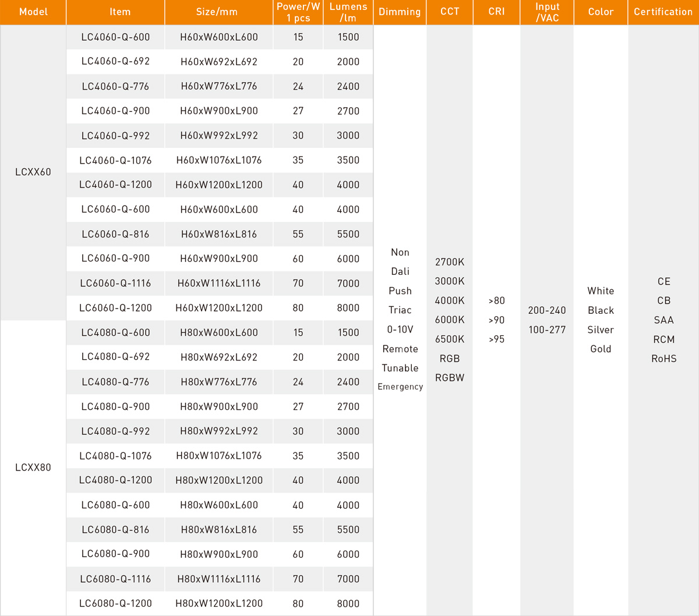Click the 'Triac' dimming option
Image resolution: width=699 pixels, height=616 pixels.
pyautogui.click(x=400, y=310)
